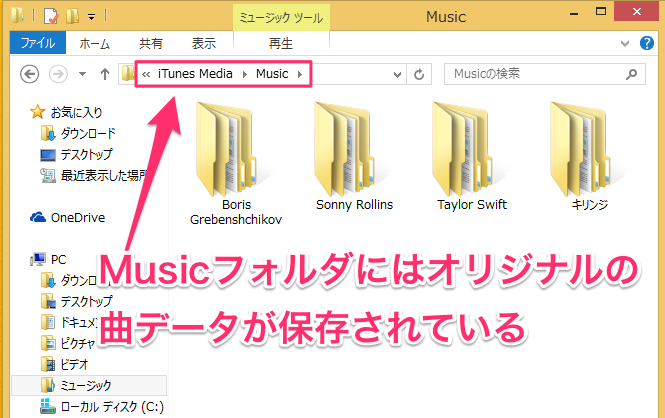The height and width of the screenshot is (418, 665).
Task: Open デスクトップ under お気に入り
Action: tap(76, 154)
